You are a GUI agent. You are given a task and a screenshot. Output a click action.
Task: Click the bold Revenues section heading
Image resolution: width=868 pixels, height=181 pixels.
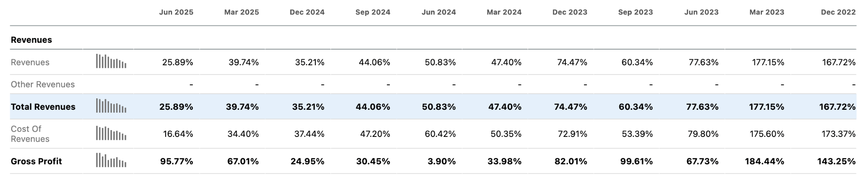pyautogui.click(x=31, y=40)
